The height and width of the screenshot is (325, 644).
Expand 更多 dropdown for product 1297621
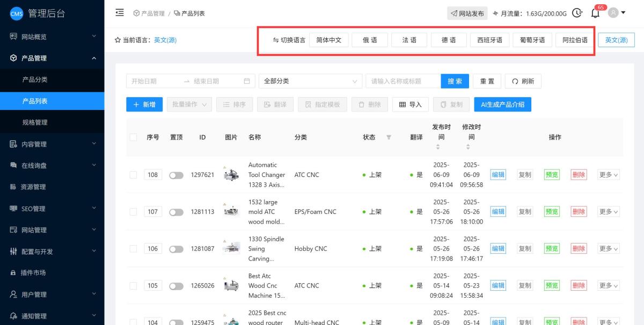(609, 175)
